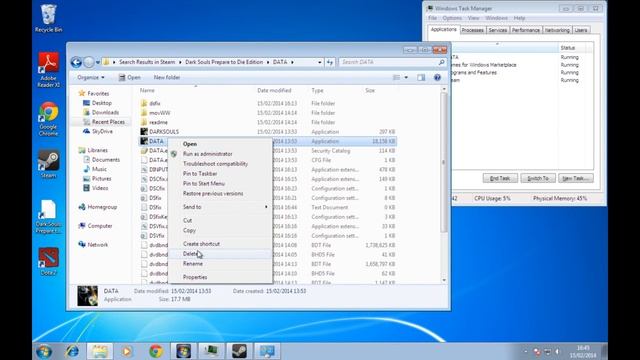This screenshot has width=640, height=360.
Task: Open the Windows Start button
Action: click(44, 351)
